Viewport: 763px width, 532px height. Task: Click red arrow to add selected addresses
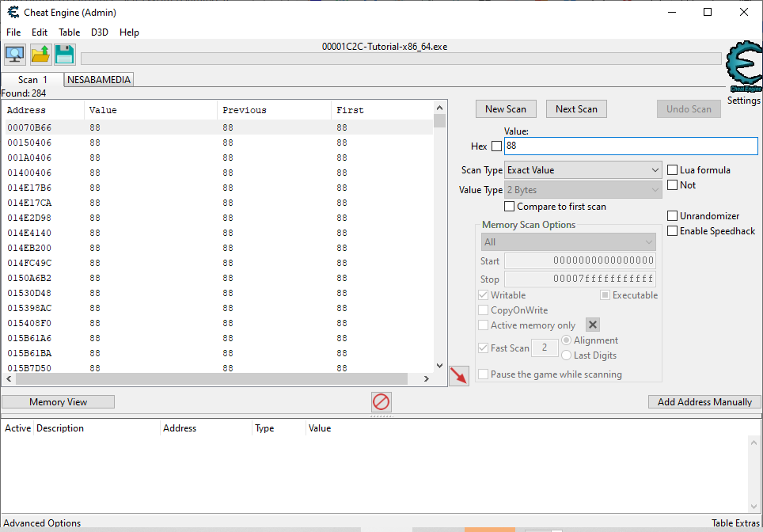458,376
